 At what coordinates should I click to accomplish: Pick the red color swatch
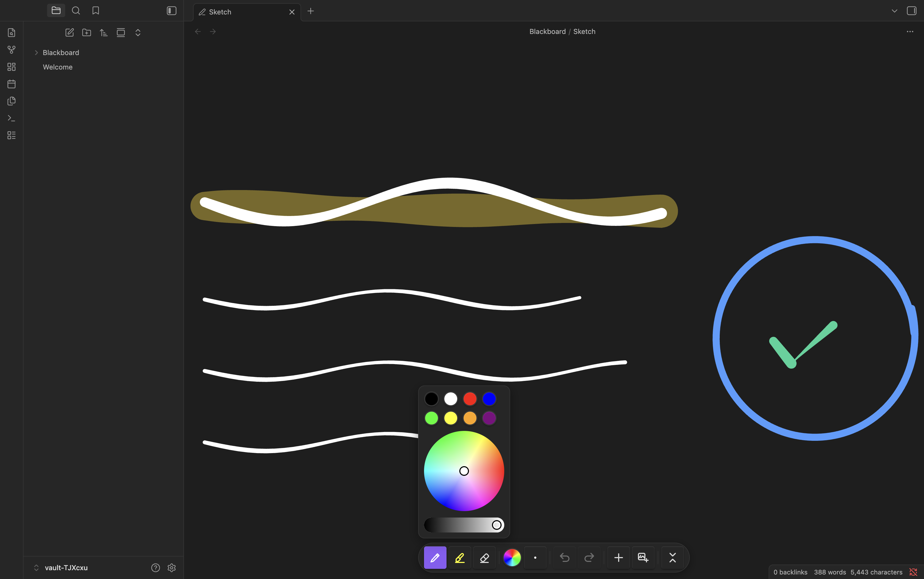(x=470, y=399)
